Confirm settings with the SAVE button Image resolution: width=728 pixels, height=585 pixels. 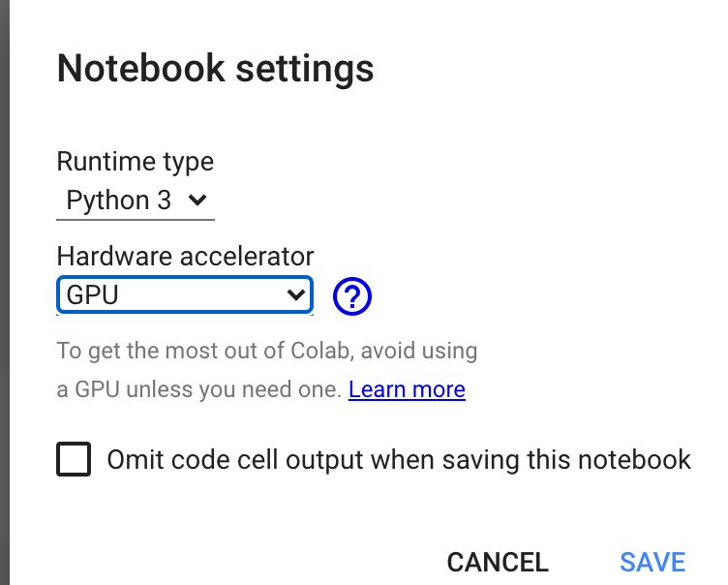[x=652, y=562]
